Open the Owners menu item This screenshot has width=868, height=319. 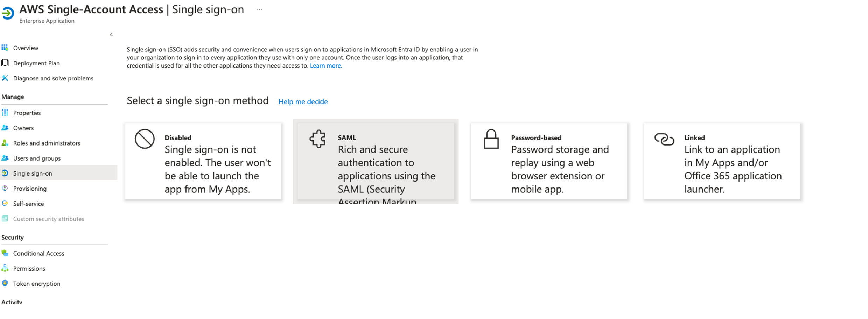tap(23, 128)
